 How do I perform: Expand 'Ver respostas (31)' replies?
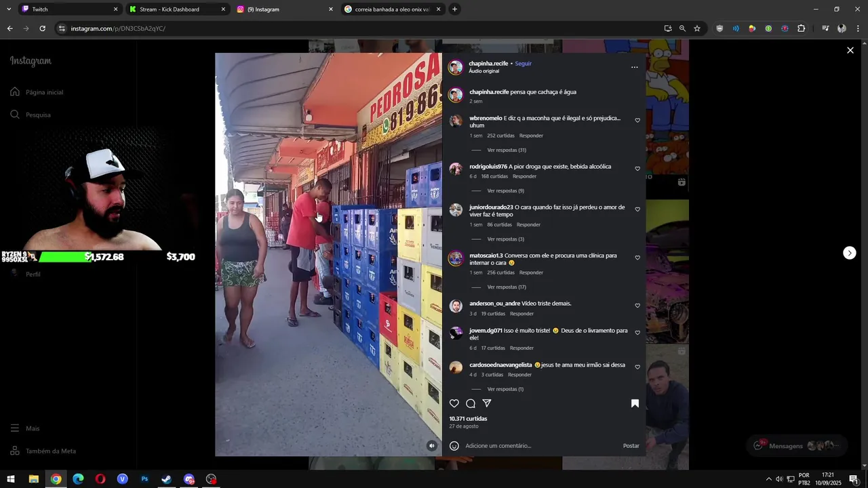pos(507,150)
